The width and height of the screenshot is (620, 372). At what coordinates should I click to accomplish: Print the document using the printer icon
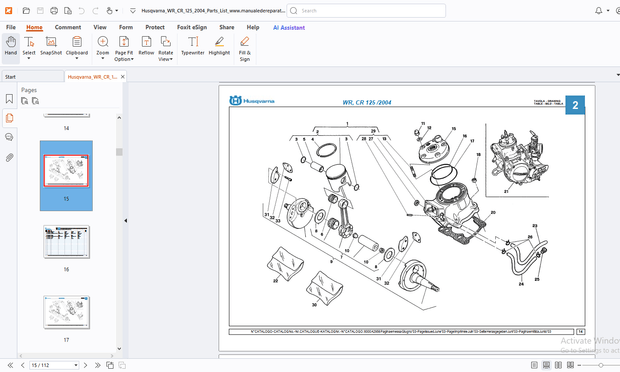(x=54, y=11)
